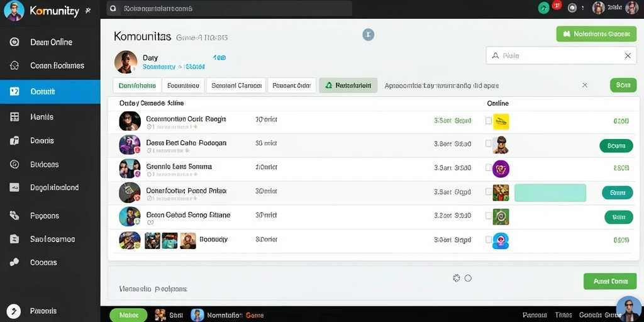Open the Pagoons sidebar icon
Image resolution: width=644 pixels, height=322 pixels.
14,216
